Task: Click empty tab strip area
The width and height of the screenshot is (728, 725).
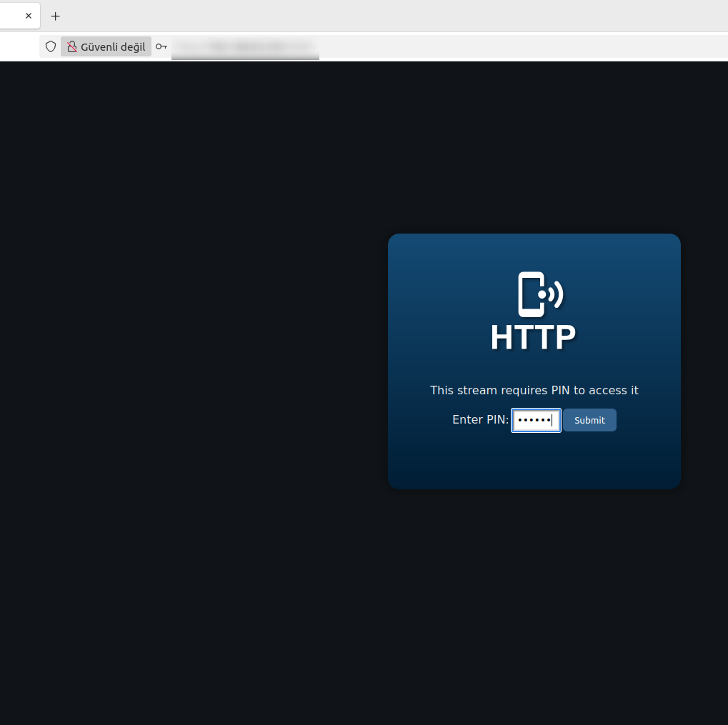Action: coord(357,16)
